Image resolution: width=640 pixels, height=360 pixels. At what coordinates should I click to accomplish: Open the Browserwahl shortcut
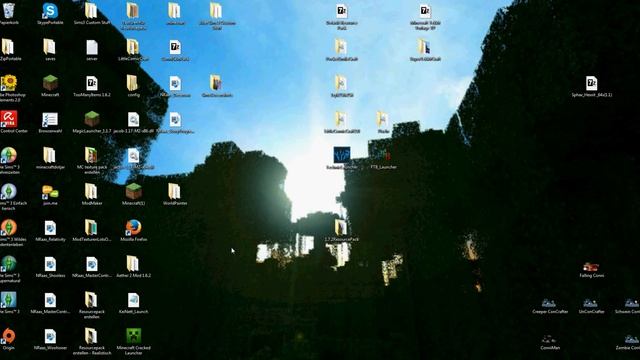pos(50,119)
